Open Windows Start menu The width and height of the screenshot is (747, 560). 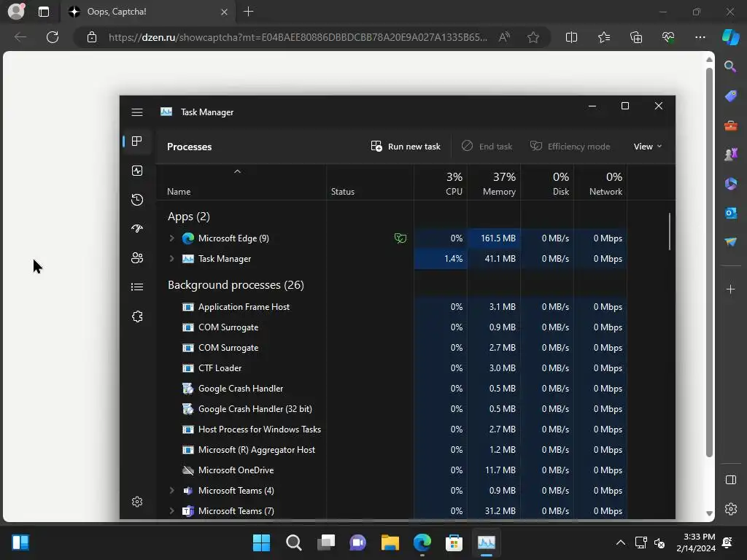point(261,542)
